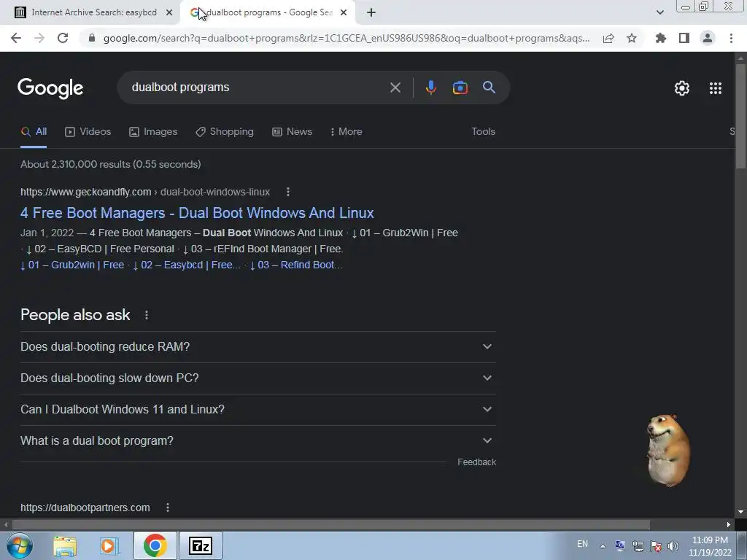Expand Does dual-booting reduce RAM question
The image size is (747, 560).
point(258,346)
